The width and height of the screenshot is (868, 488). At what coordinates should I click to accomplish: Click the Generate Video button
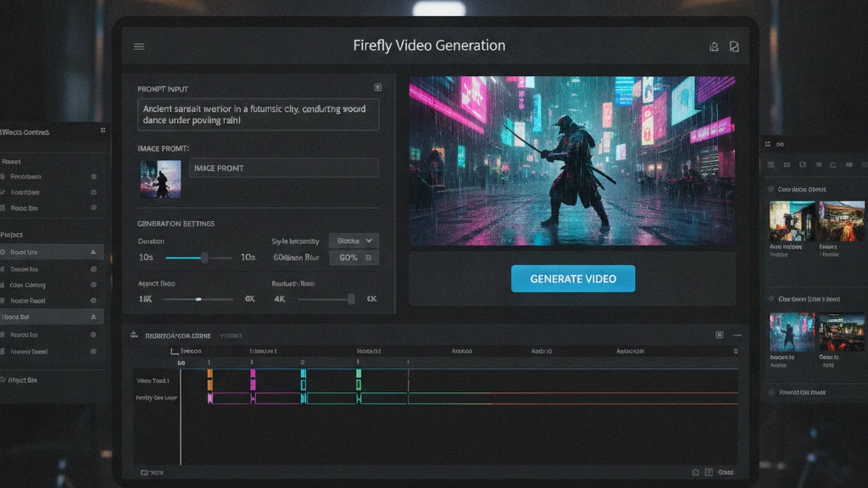(573, 279)
